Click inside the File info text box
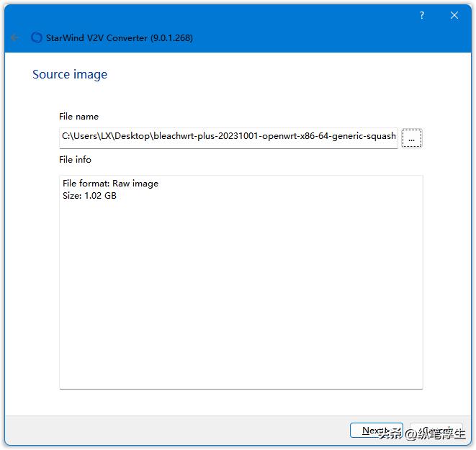Viewport: 476px width, 450px height. (x=241, y=302)
